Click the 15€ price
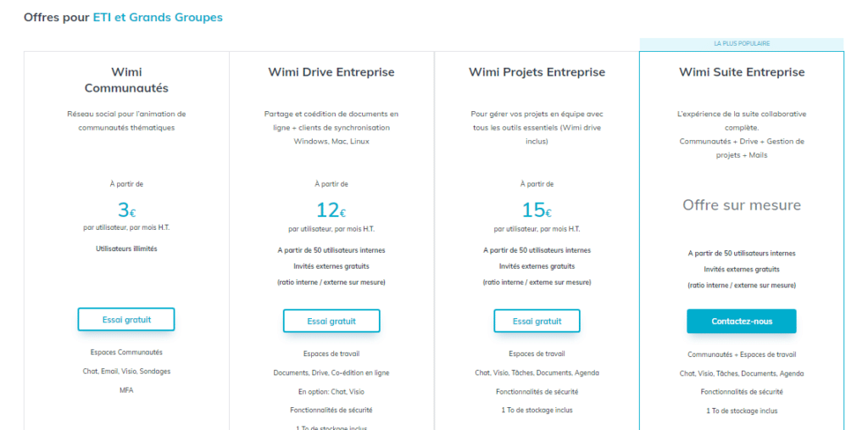Screen dimensions: 868x430 [537, 210]
